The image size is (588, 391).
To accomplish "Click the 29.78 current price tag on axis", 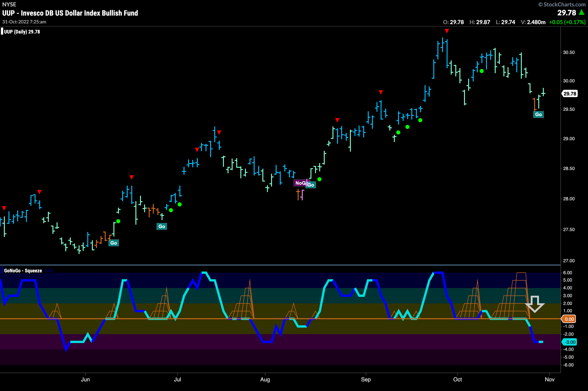I will [570, 94].
